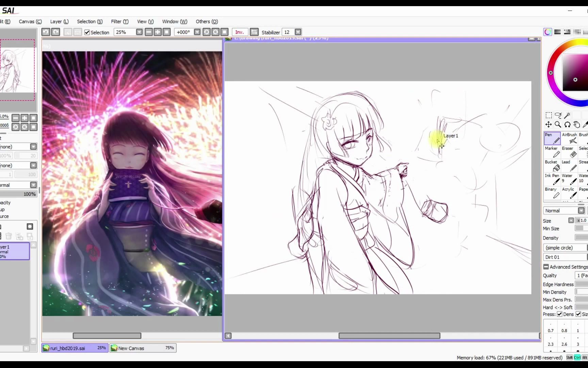Open the View menu

pos(145,21)
